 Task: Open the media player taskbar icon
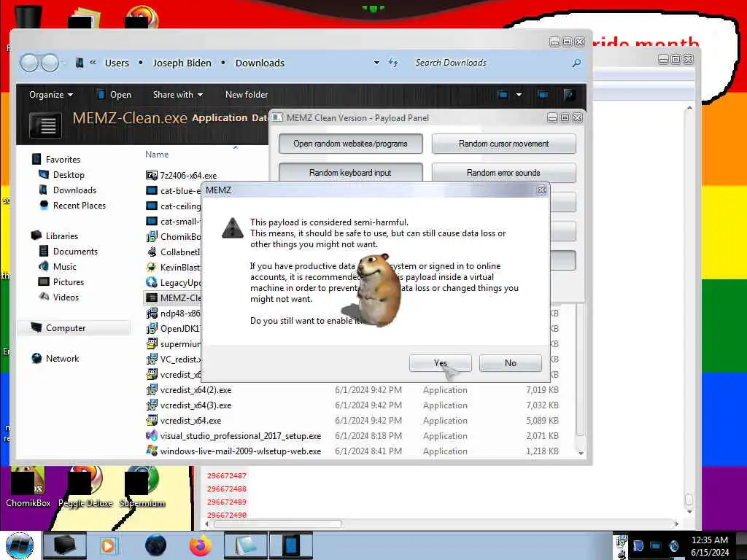[x=108, y=545]
